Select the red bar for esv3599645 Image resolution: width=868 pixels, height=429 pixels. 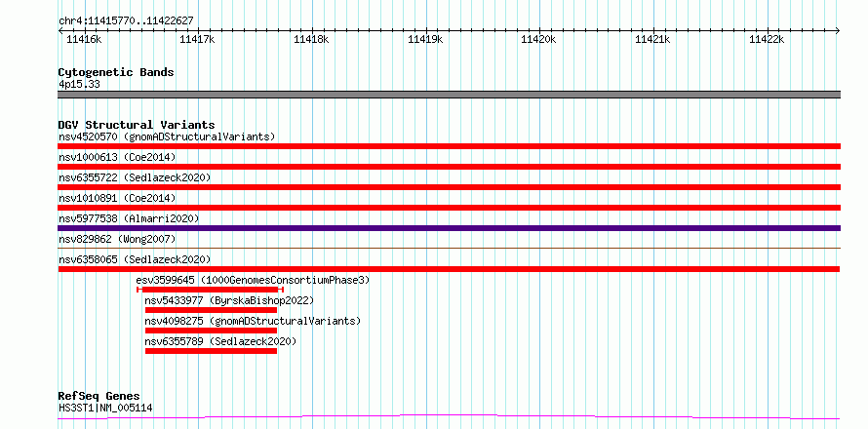pyautogui.click(x=210, y=290)
